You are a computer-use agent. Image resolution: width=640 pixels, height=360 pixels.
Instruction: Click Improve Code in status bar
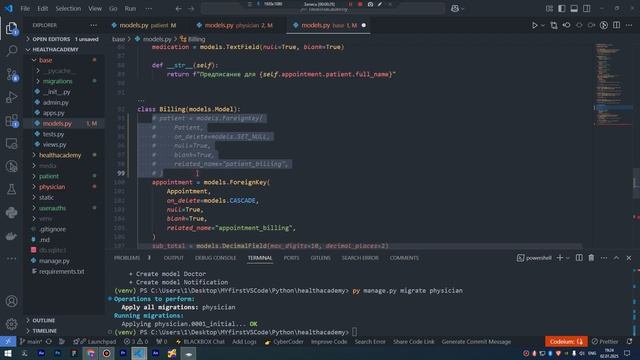[329, 342]
